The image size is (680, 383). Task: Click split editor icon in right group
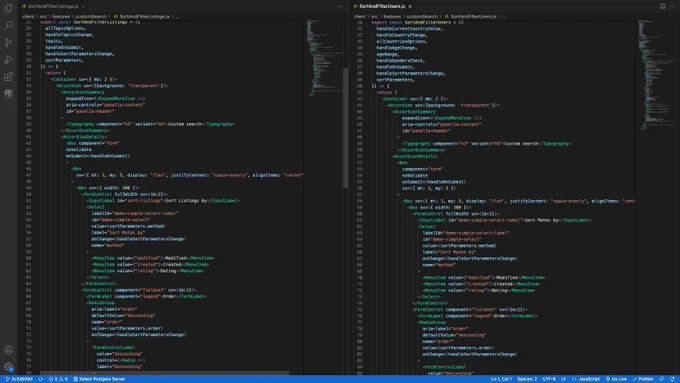coord(662,7)
